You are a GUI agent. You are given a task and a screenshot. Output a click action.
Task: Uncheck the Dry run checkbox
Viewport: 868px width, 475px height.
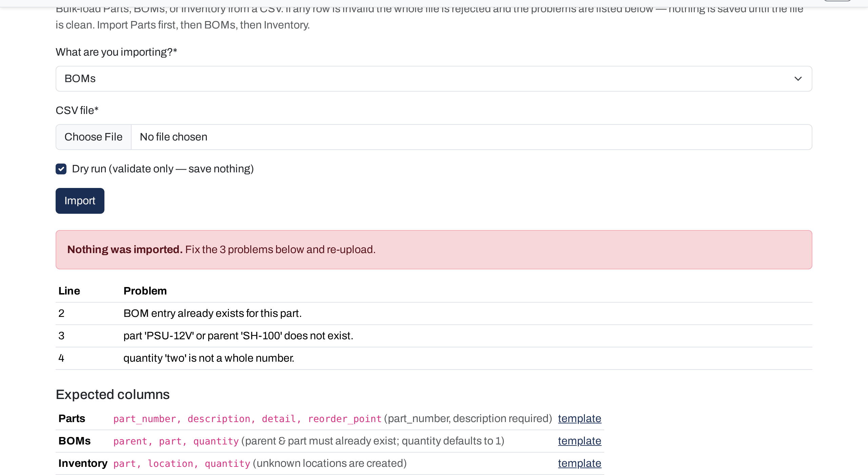point(61,169)
